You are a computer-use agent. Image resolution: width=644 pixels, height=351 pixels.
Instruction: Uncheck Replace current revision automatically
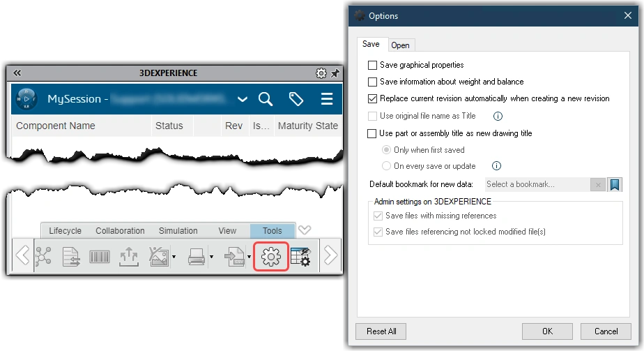[372, 99]
